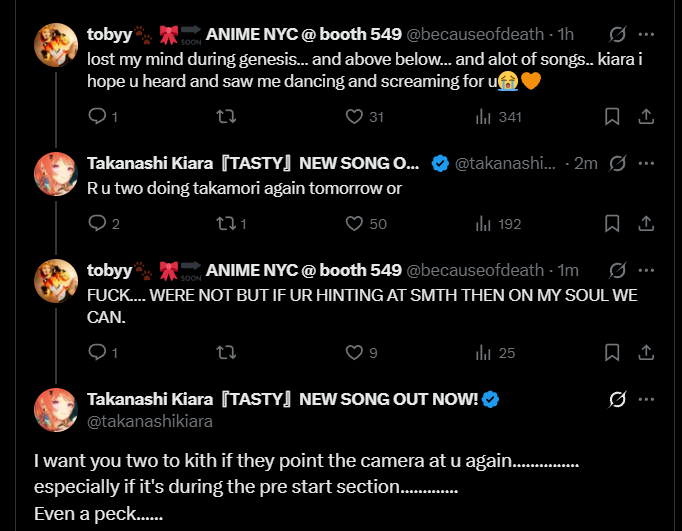
Task: Like tobyy's tweet with 9 likes
Action: [x=354, y=352]
